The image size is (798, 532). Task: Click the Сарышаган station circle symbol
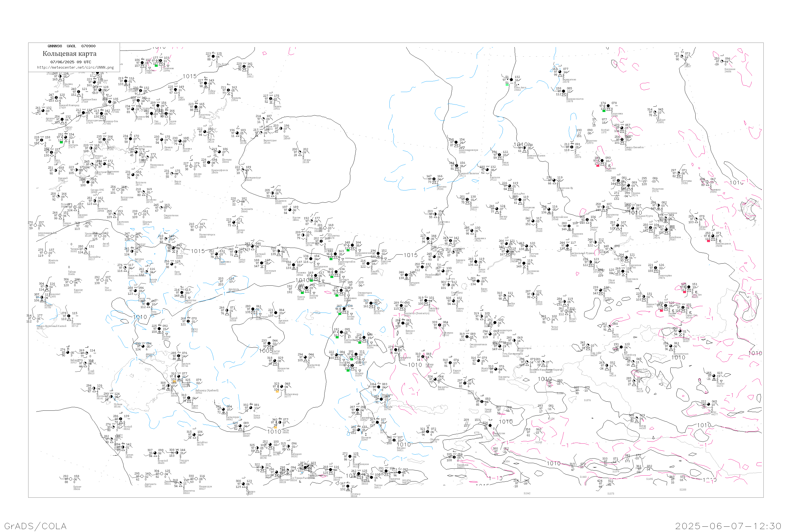(357, 410)
